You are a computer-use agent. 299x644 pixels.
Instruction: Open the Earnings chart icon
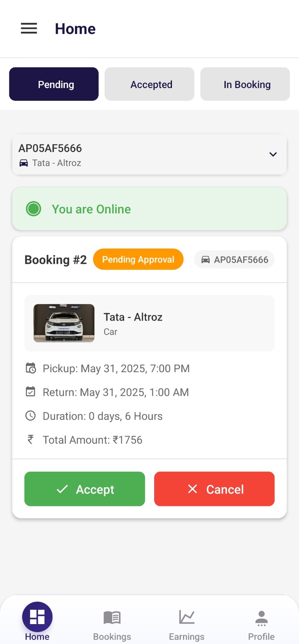click(x=186, y=617)
